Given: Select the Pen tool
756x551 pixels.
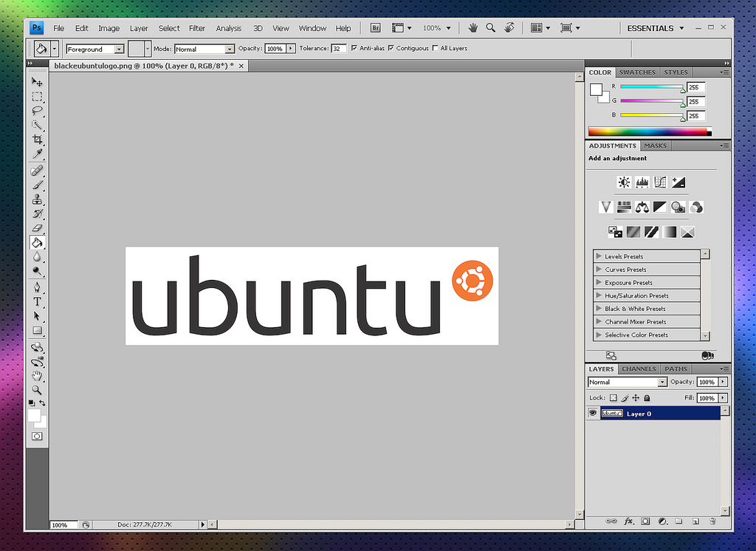Looking at the screenshot, I should (x=37, y=287).
